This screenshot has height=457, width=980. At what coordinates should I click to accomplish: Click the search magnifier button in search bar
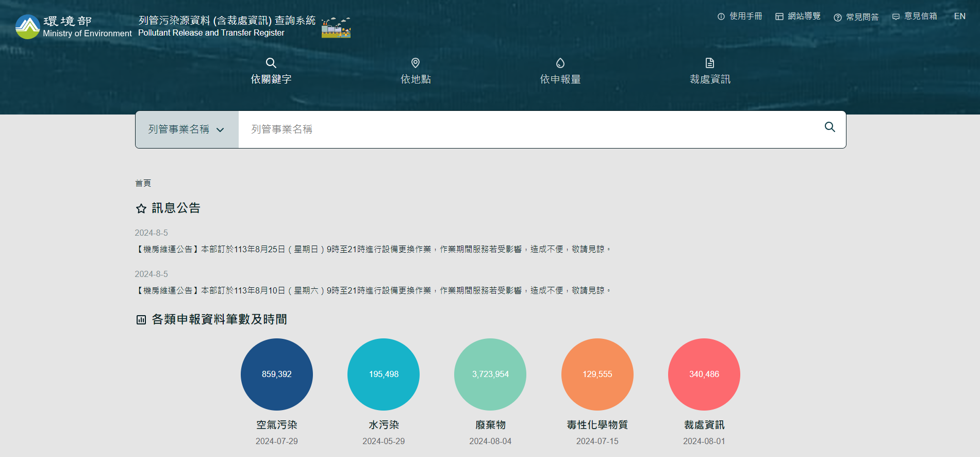pyautogui.click(x=830, y=127)
